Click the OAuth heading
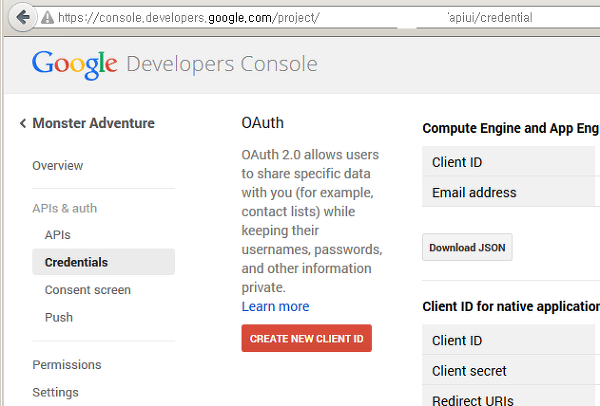Image resolution: width=600 pixels, height=406 pixels. click(262, 123)
